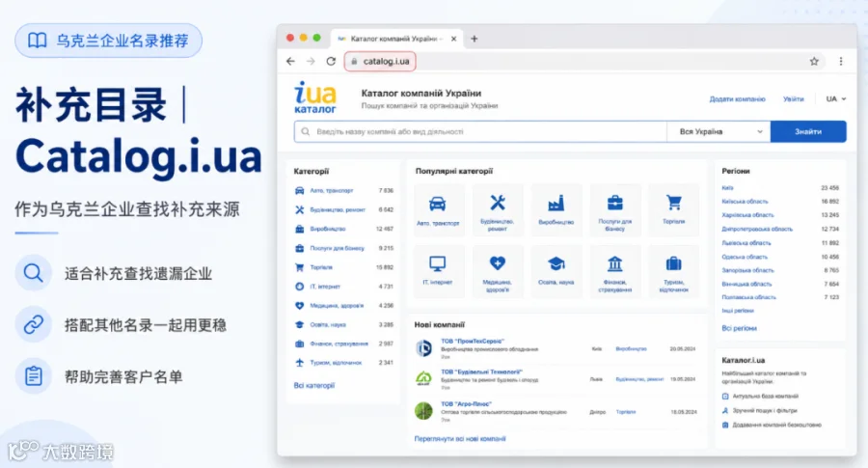Viewport: 868px width, 468px height.
Task: Click the browser back arrow
Action: tap(290, 62)
